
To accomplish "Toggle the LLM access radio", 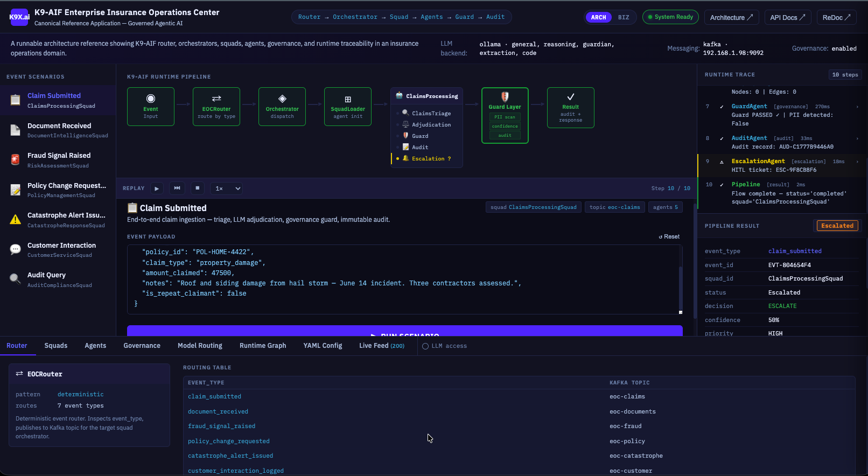I will (425, 346).
